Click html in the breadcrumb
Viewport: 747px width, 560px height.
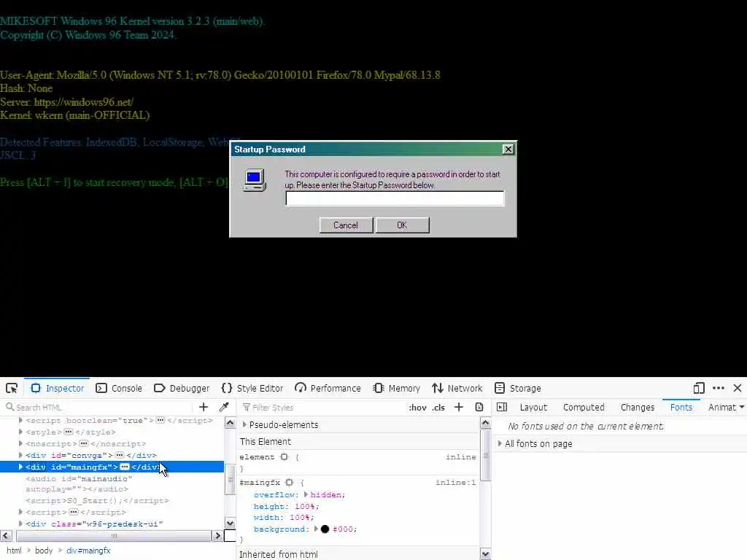tap(14, 551)
